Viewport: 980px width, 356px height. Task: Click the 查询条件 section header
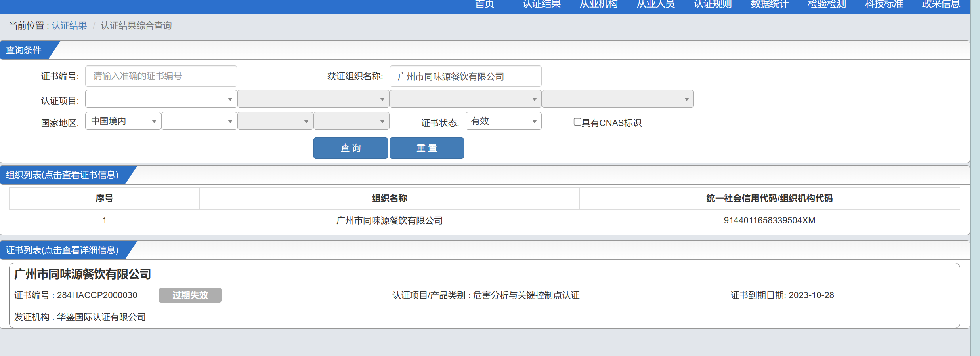coord(24,50)
